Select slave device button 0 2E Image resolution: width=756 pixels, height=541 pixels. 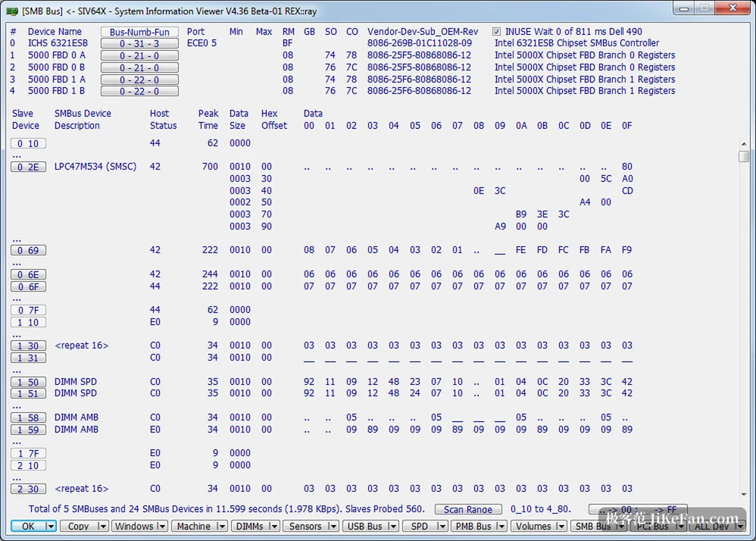click(x=29, y=167)
